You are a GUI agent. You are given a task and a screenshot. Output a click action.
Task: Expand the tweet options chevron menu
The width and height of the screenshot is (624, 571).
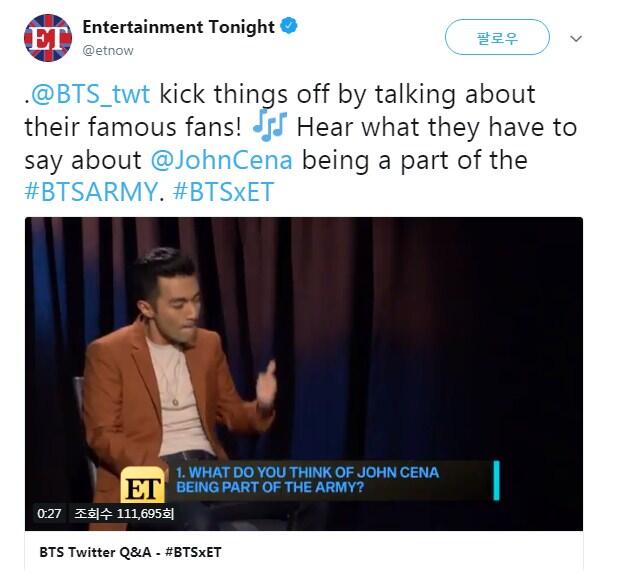576,38
